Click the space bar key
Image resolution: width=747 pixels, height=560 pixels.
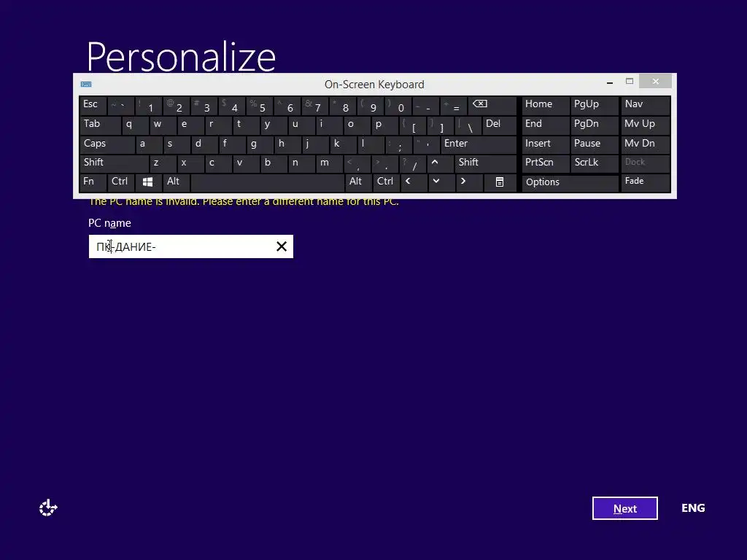(267, 182)
